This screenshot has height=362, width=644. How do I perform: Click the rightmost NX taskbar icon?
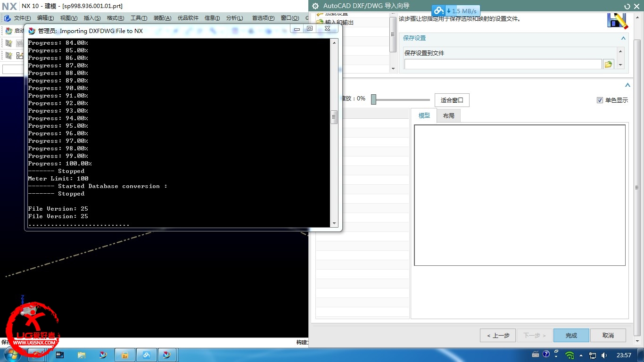click(x=166, y=355)
